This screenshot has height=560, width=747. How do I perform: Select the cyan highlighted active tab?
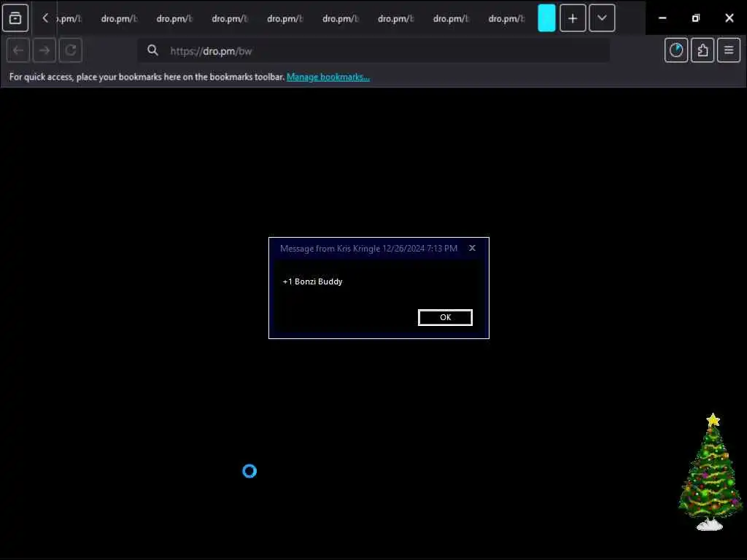tap(546, 18)
